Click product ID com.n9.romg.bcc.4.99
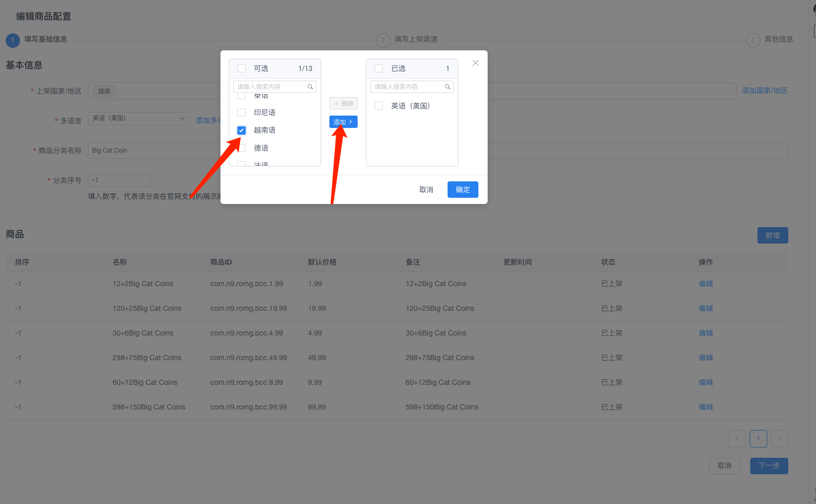The image size is (816, 504). 247,333
